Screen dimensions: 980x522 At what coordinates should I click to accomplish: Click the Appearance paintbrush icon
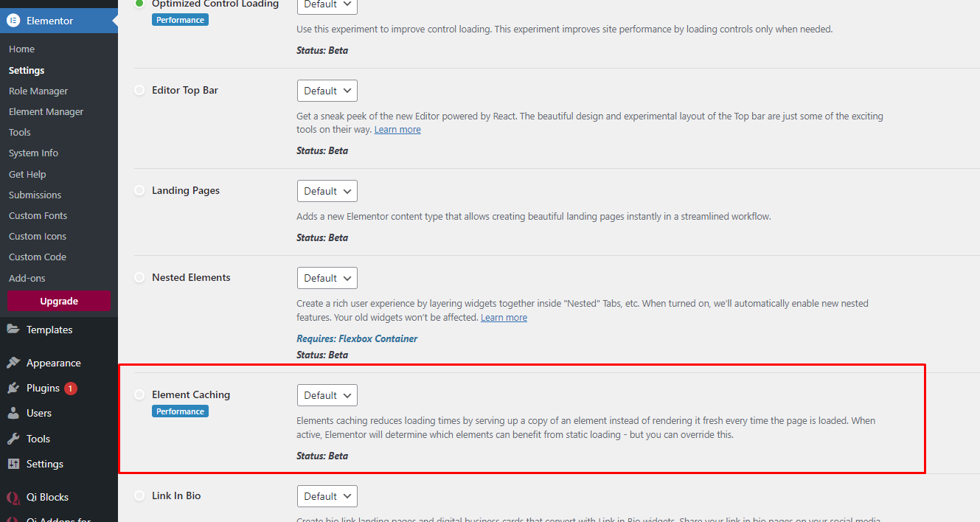pyautogui.click(x=13, y=363)
